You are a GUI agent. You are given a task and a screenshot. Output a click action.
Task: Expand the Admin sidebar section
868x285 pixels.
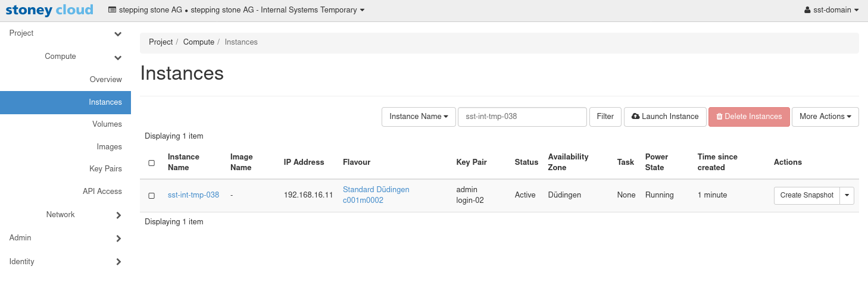pyautogui.click(x=118, y=238)
